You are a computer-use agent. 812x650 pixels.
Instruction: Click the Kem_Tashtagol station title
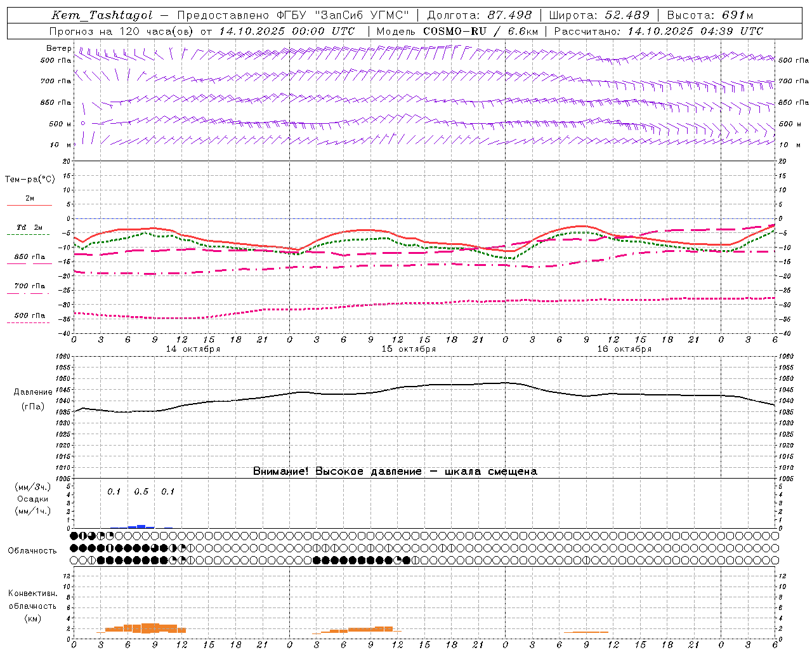102,15
